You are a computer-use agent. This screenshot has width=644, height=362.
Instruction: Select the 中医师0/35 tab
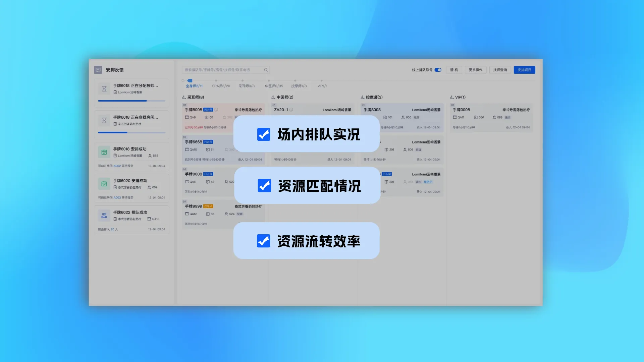273,86
